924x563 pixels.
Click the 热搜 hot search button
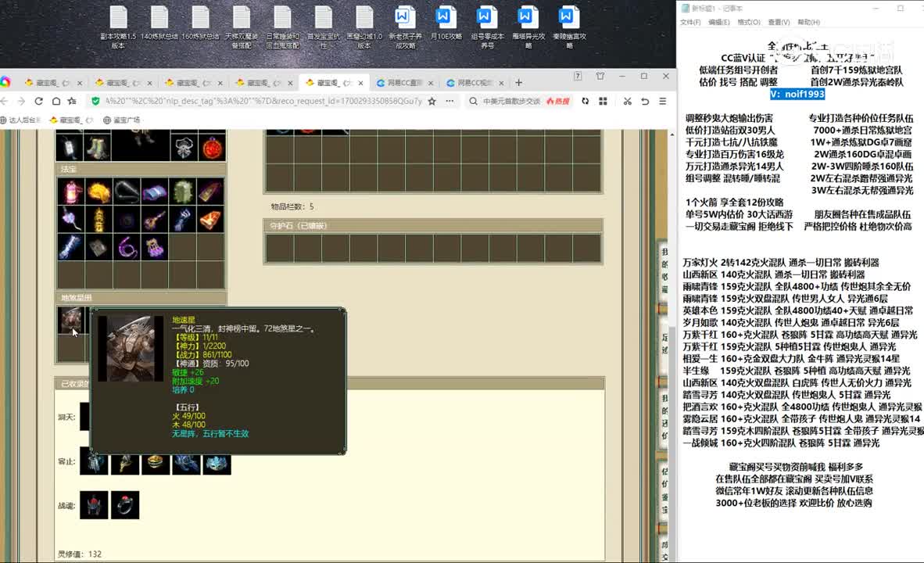click(x=558, y=101)
